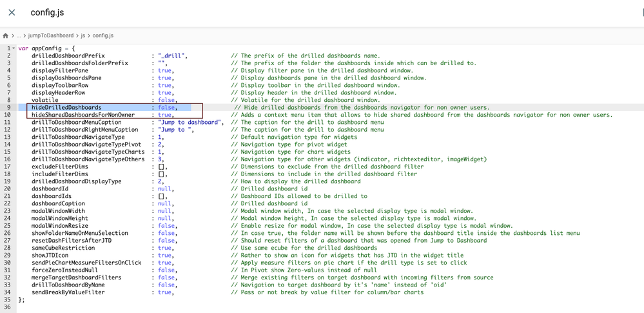This screenshot has height=313, width=644.
Task: Click the sendBreakByValueFilter property name
Action: 68,292
